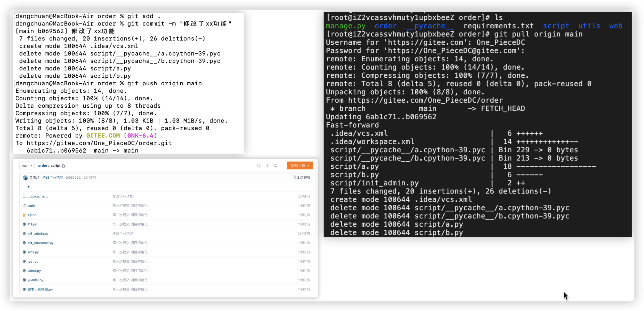This screenshot has height=311, width=644.
Task: Click the 菜市场 user avatar
Action: click(x=25, y=178)
